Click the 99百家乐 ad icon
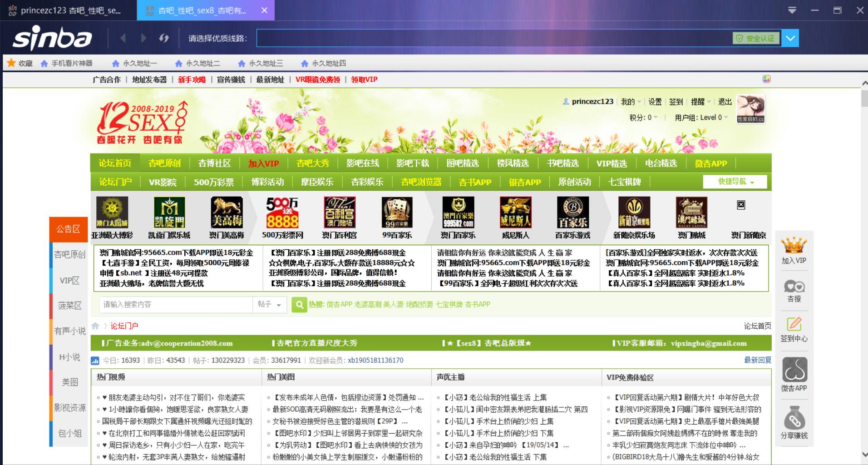 [397, 213]
